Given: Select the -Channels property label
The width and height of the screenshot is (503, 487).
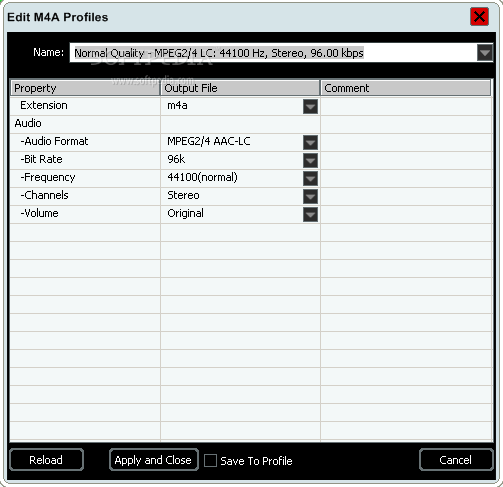Looking at the screenshot, I should [x=44, y=195].
